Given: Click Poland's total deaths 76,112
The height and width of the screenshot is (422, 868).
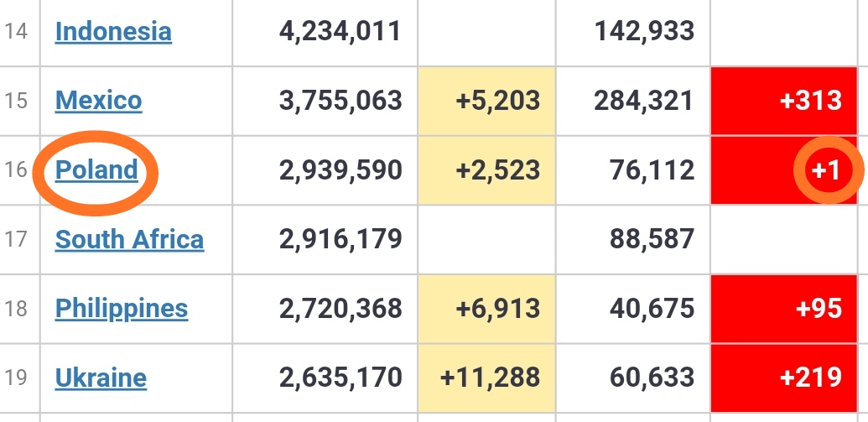Looking at the screenshot, I should pyautogui.click(x=644, y=170).
